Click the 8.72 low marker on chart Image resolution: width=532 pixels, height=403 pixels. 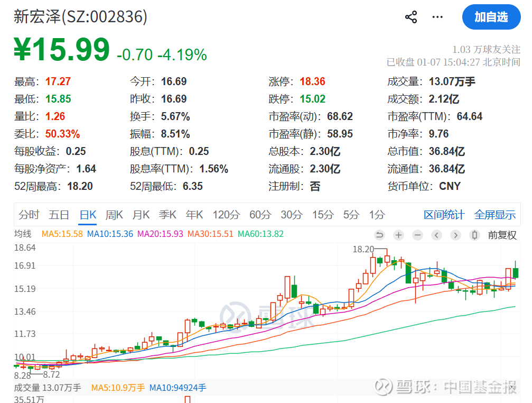51,374
